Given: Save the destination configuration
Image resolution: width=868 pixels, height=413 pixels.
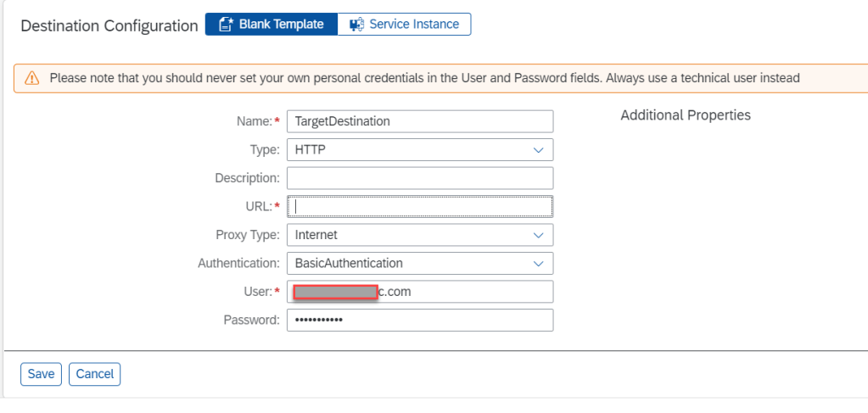Looking at the screenshot, I should point(41,374).
